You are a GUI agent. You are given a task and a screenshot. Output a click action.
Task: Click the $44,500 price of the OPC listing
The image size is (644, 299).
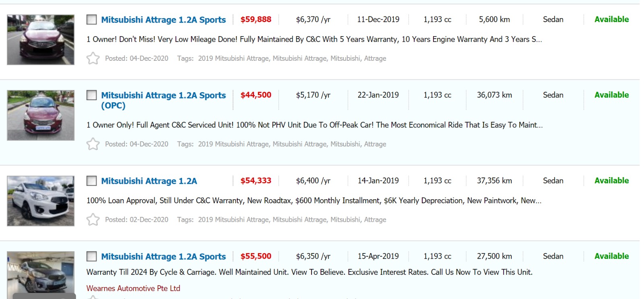(256, 95)
